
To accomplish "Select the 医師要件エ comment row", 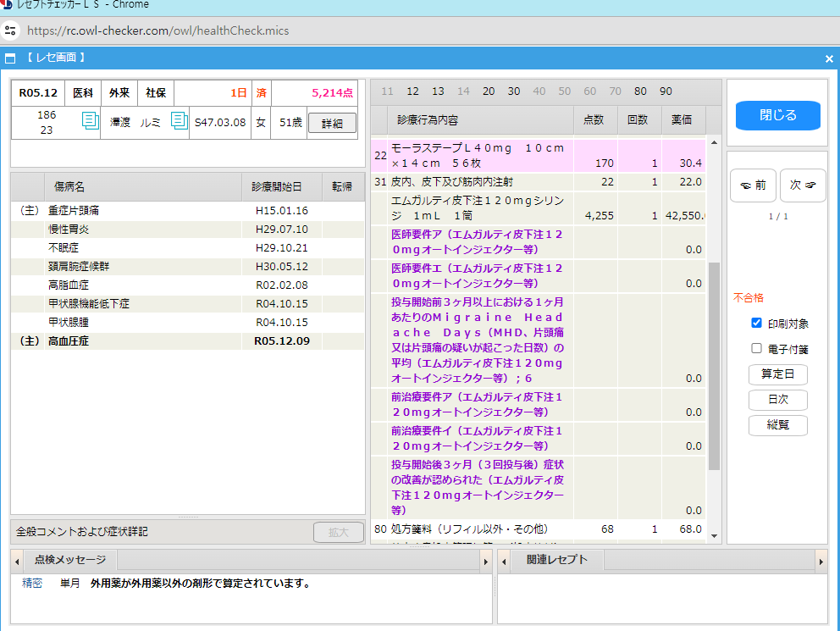I will pyautogui.click(x=539, y=276).
